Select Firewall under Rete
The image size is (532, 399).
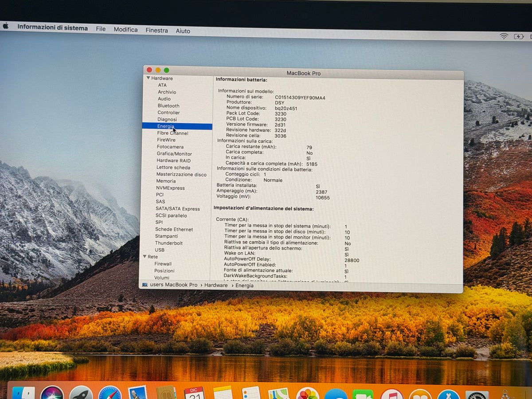163,264
